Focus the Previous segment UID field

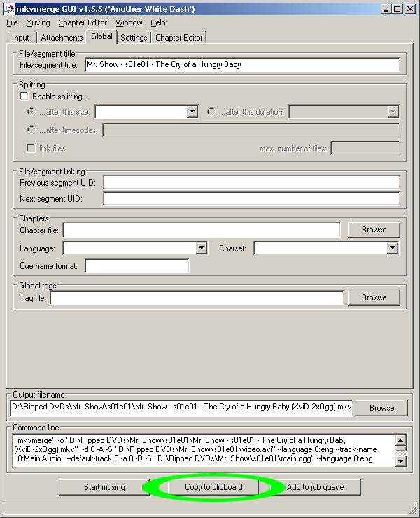pos(251,183)
